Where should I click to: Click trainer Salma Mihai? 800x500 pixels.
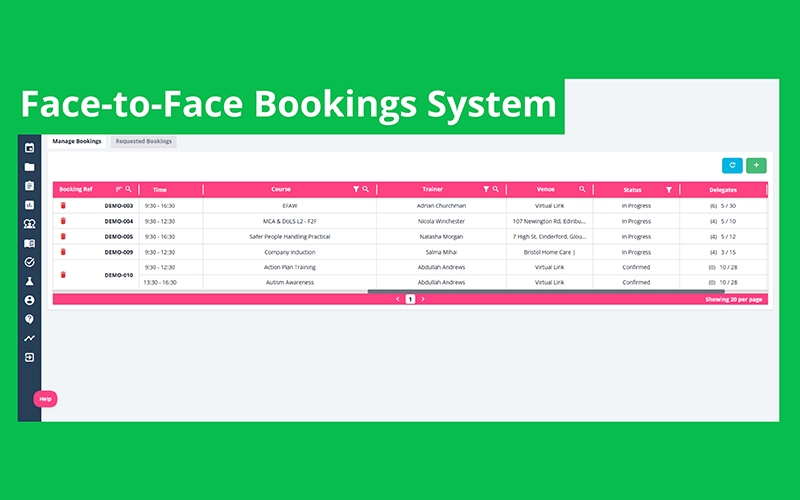441,252
